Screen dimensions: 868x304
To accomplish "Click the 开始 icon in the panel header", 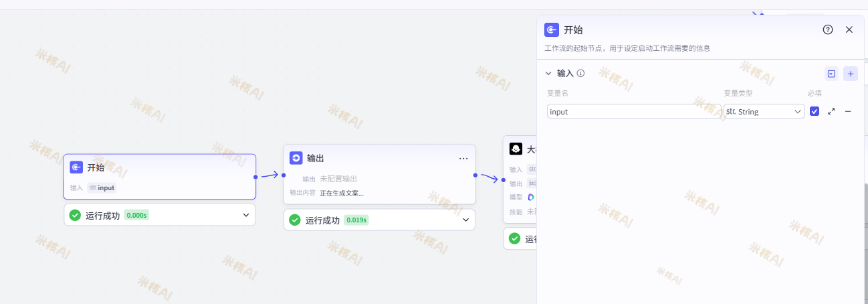I will pos(552,29).
